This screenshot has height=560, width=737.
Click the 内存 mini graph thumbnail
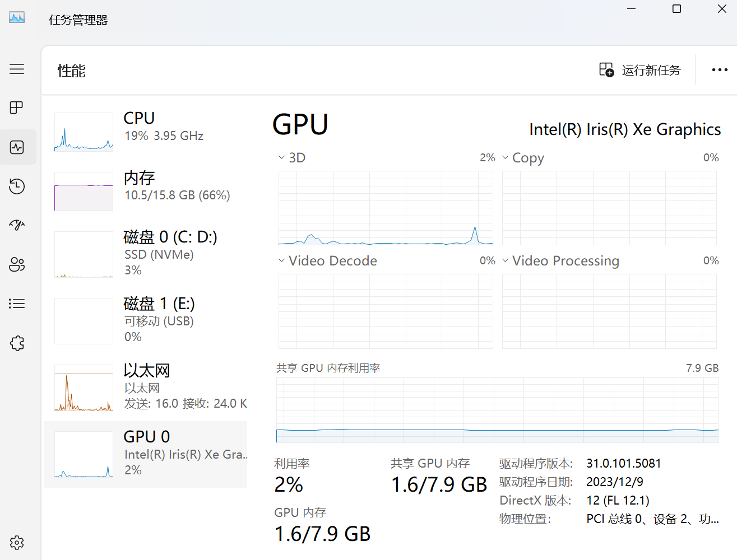(84, 192)
